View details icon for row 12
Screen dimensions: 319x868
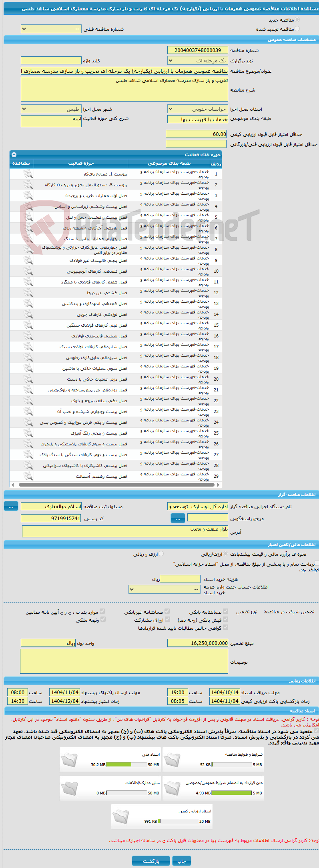pos(28,293)
